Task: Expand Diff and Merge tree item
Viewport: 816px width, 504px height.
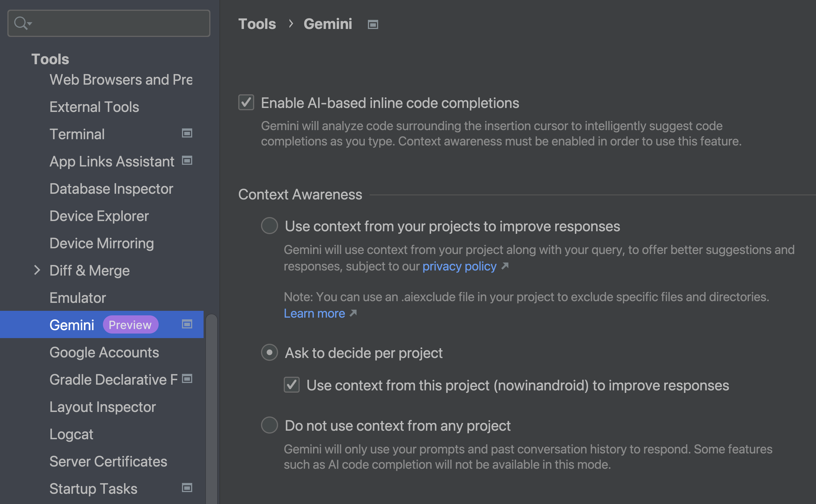Action: coord(36,270)
